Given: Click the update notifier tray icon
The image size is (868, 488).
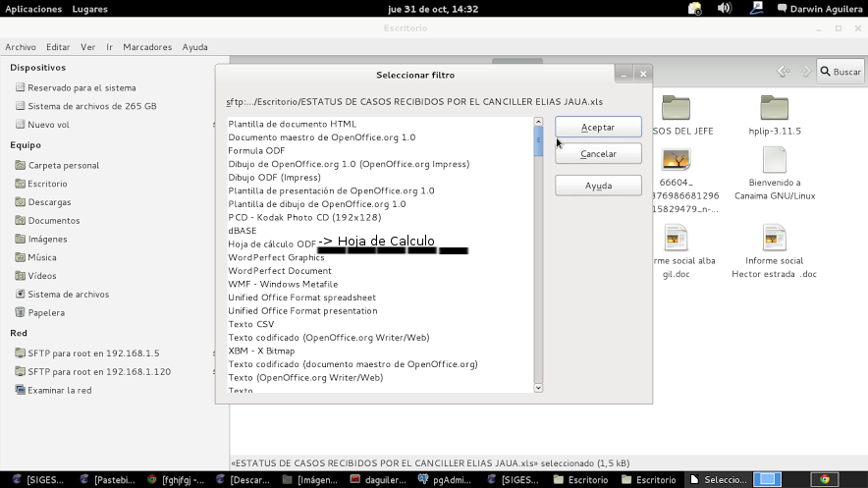Looking at the screenshot, I should click(x=694, y=8).
